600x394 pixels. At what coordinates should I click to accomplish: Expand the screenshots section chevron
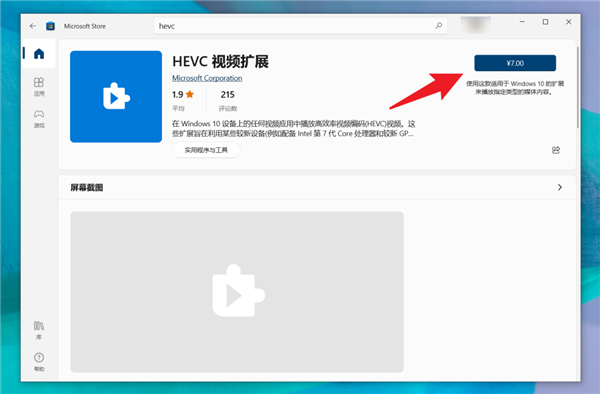click(560, 187)
